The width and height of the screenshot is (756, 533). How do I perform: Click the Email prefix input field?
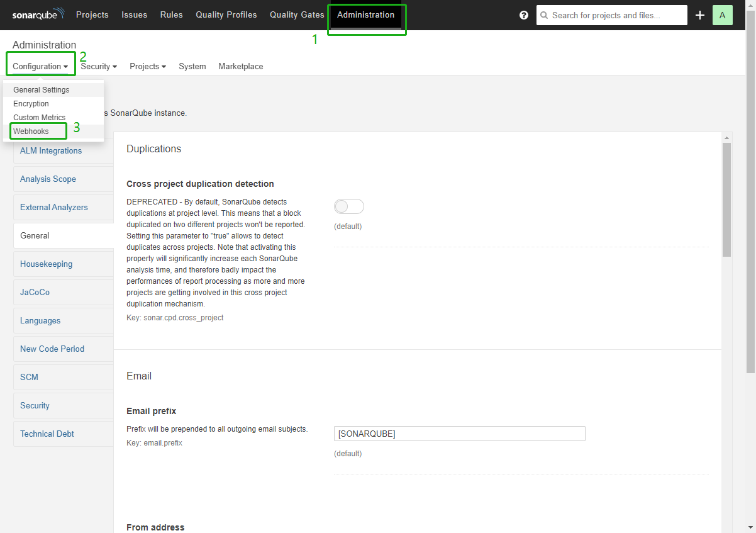[x=459, y=434]
